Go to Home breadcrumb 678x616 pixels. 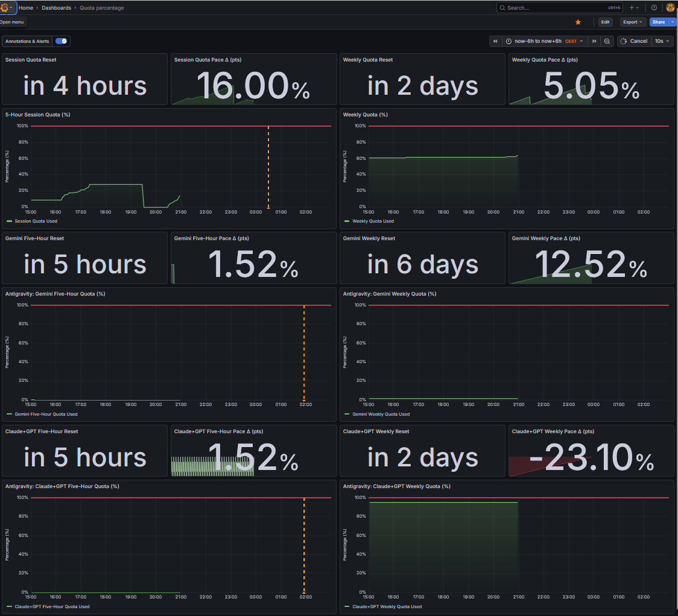25,8
